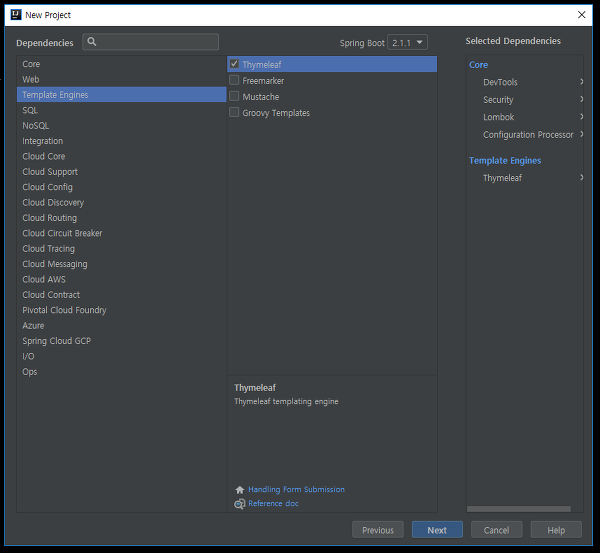Select the Cloud Core category
This screenshot has height=553, width=600.
pyautogui.click(x=122, y=156)
